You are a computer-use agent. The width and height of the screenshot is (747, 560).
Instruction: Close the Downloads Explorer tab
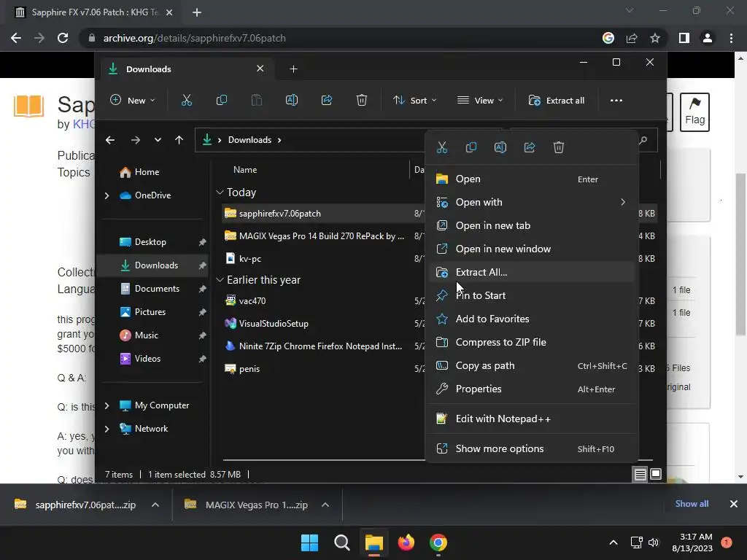tap(260, 69)
